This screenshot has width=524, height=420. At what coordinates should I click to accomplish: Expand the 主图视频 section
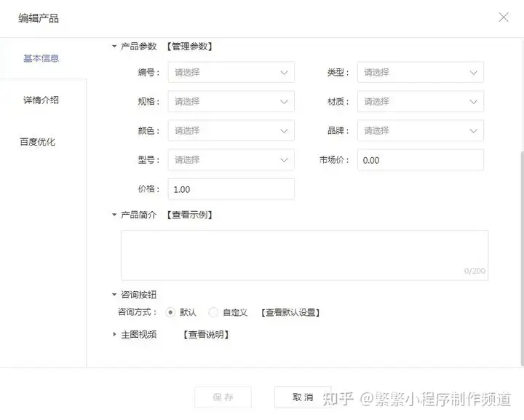114,334
